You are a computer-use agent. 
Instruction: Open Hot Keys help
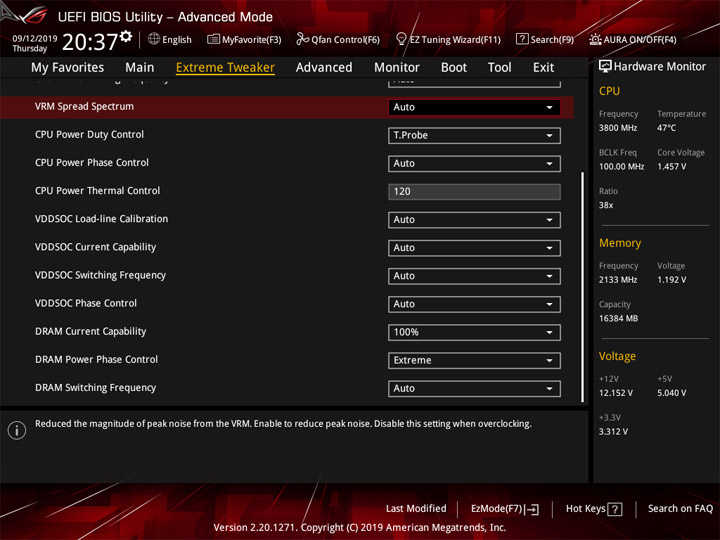[x=594, y=509]
